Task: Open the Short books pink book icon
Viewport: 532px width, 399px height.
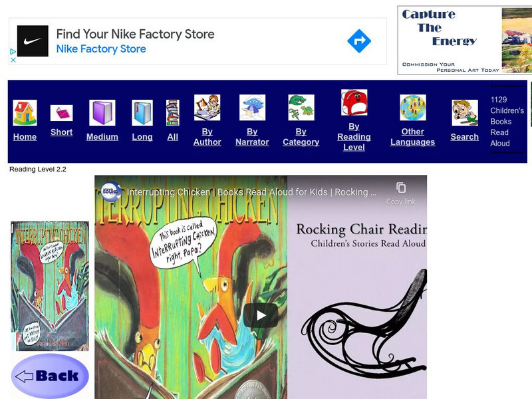Action: [x=61, y=113]
